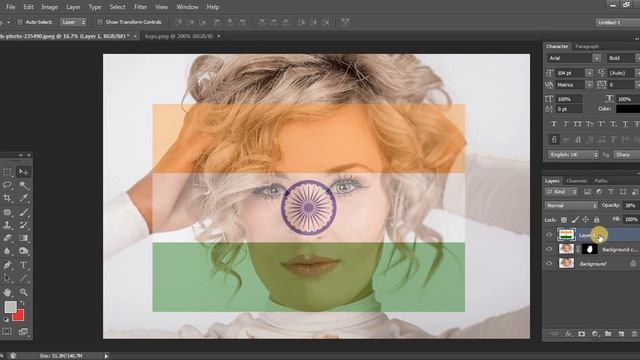Toggle Faux Bold in Character panel
The width and height of the screenshot is (640, 360).
coord(553,124)
